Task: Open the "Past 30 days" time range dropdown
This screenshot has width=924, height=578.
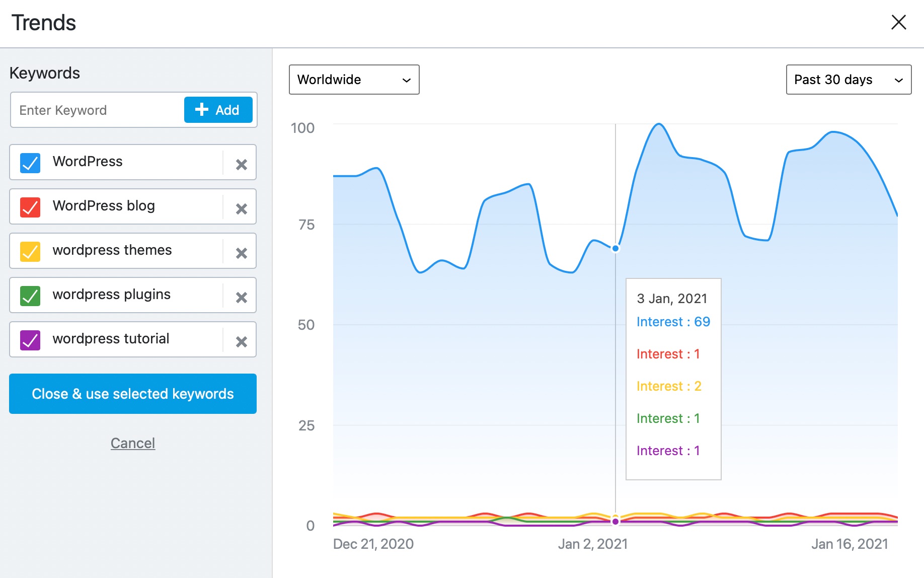Action: pyautogui.click(x=848, y=80)
